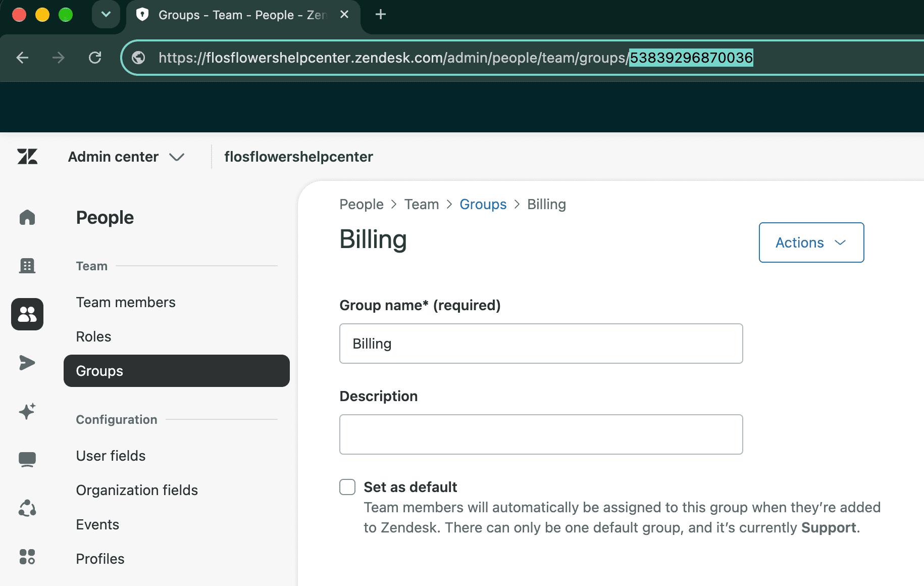Select the People icon in sidebar
The height and width of the screenshot is (586, 924).
point(27,314)
